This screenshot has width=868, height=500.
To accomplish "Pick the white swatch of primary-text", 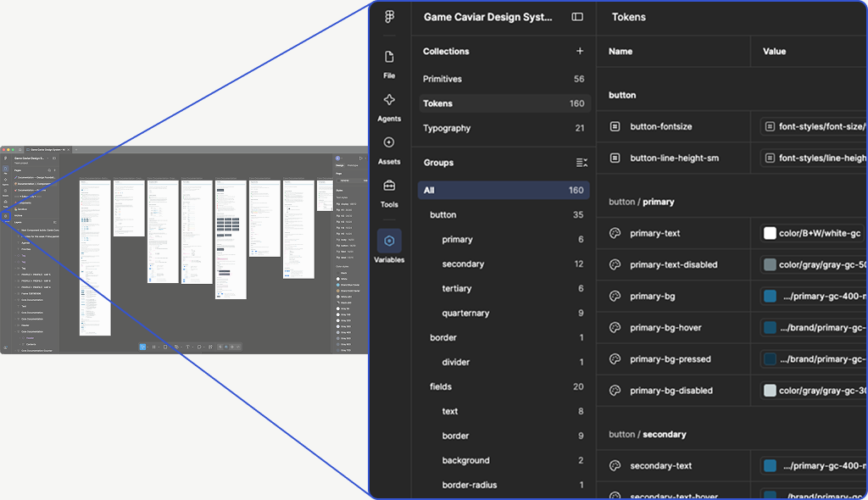I will [770, 233].
